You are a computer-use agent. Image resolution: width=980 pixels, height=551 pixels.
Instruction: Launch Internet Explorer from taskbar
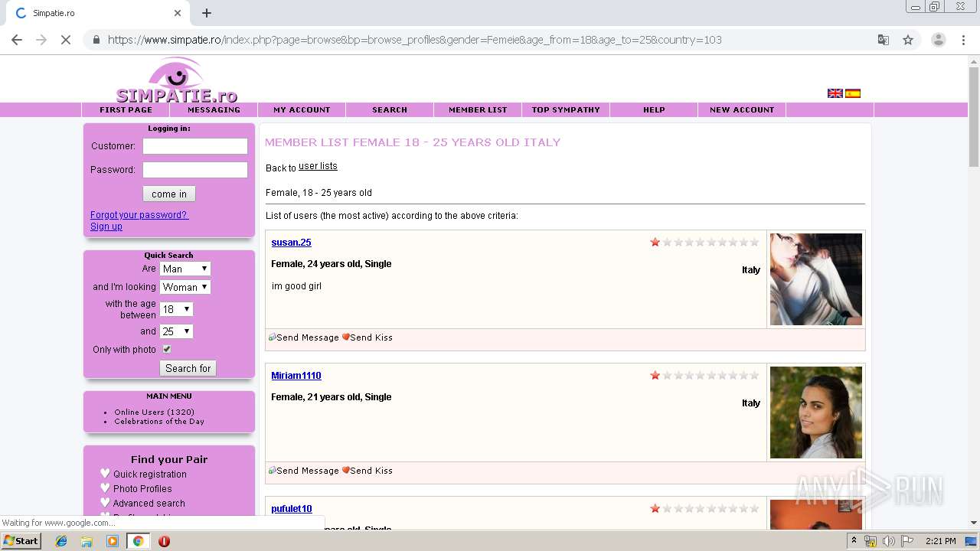click(x=61, y=541)
